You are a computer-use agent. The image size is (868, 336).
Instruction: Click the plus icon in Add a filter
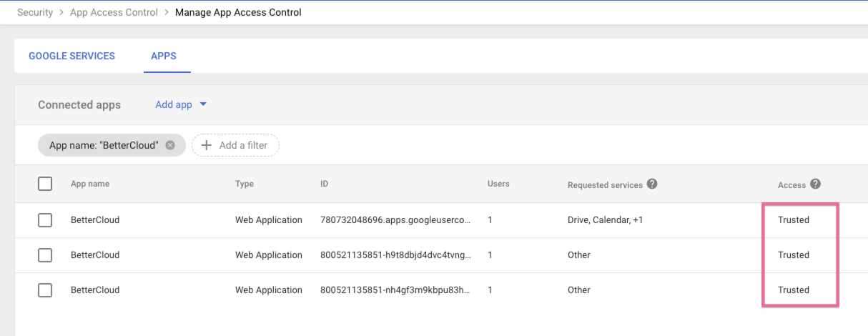[207, 145]
